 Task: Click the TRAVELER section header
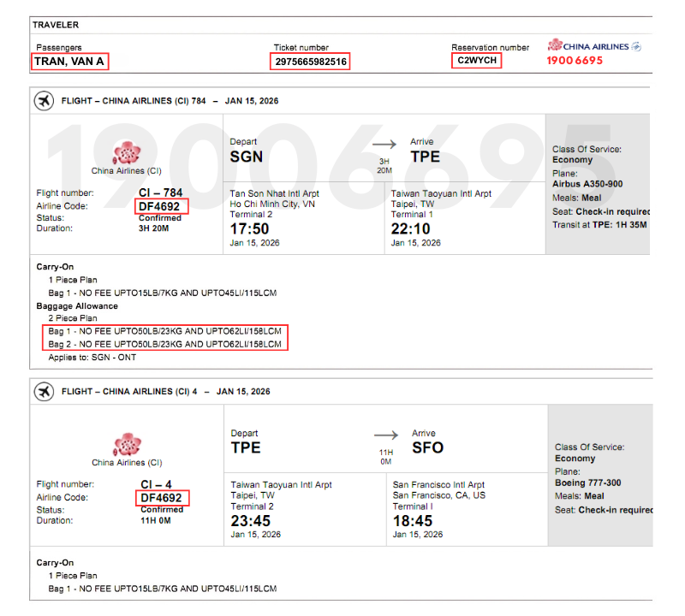(x=56, y=25)
